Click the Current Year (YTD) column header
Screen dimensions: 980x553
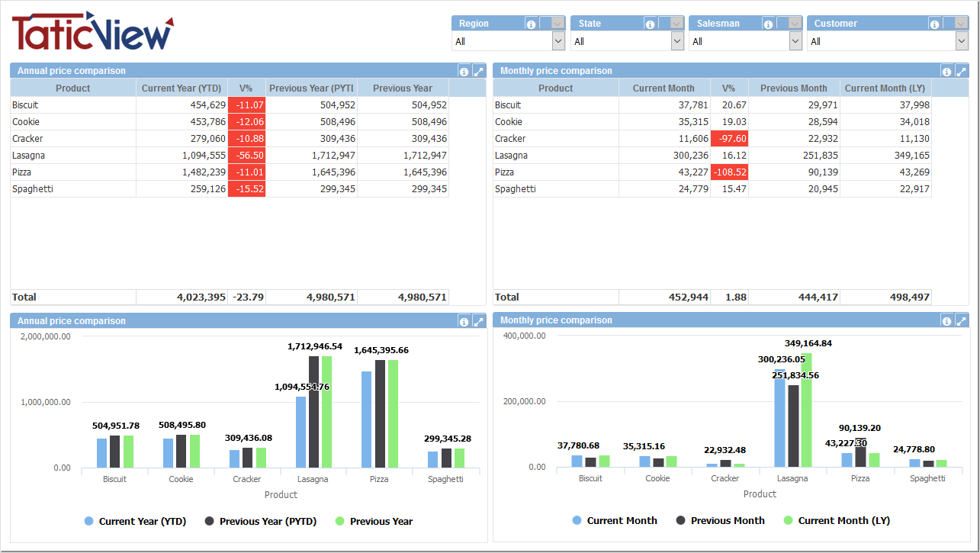(182, 88)
